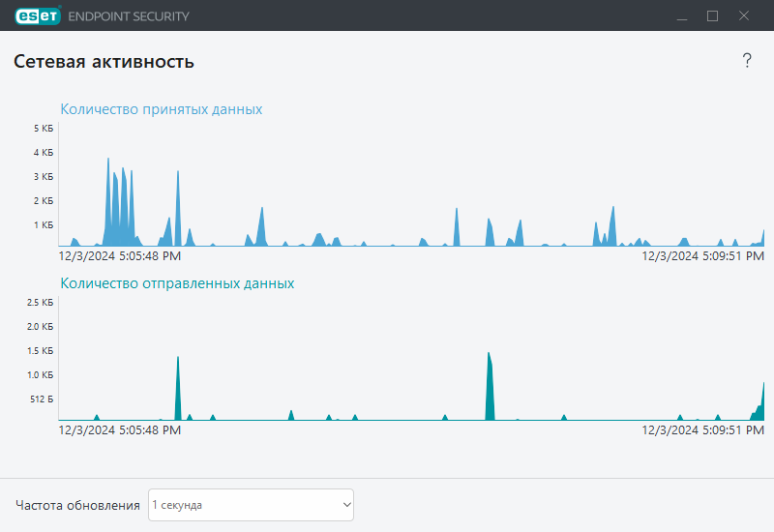Open the "1 секунда" refresh rate dropdown

[251, 505]
